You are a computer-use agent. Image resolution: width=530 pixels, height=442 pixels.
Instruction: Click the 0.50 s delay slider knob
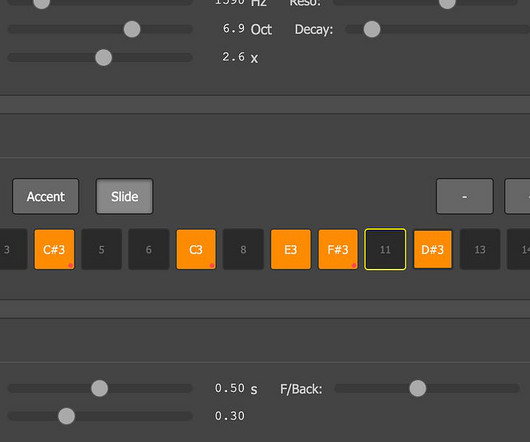click(99, 388)
